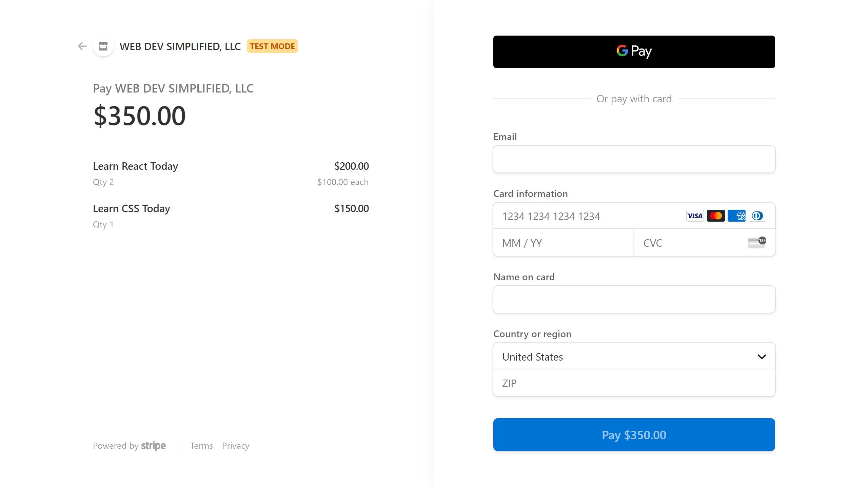Click the American Express card icon
The height and width of the screenshot is (488, 868).
(736, 216)
